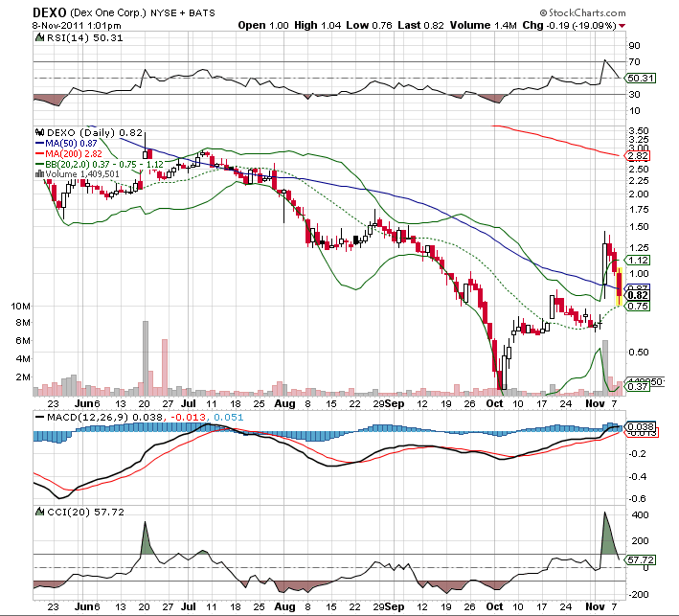679x616 pixels.
Task: Click the candlestick icon beside DEXO (Daily)
Action: pyautogui.click(x=40, y=132)
